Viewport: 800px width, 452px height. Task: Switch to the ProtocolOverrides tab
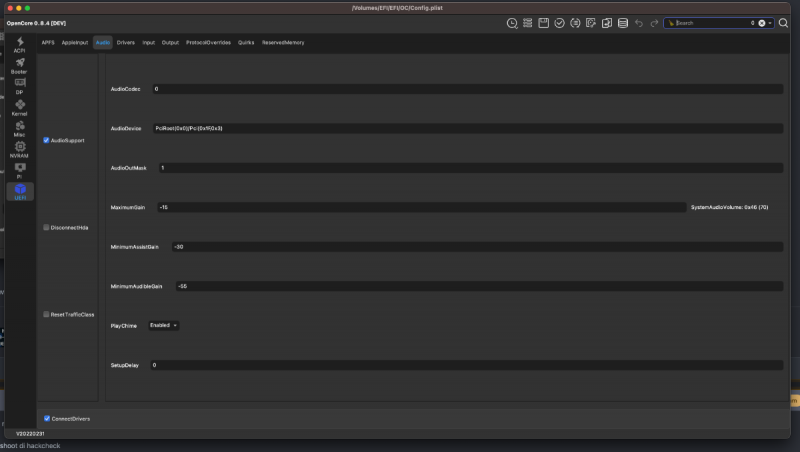click(x=208, y=42)
